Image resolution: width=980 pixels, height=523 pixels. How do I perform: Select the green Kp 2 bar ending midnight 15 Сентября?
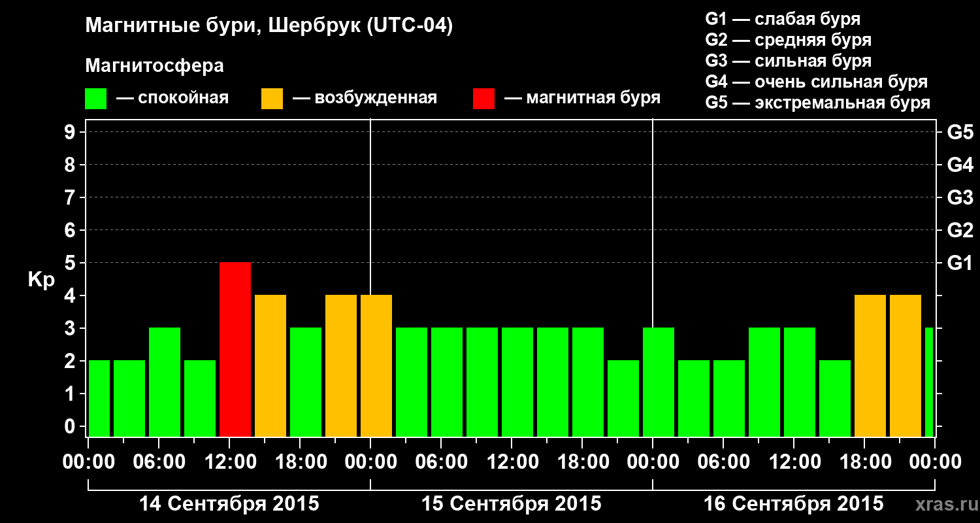point(623,398)
